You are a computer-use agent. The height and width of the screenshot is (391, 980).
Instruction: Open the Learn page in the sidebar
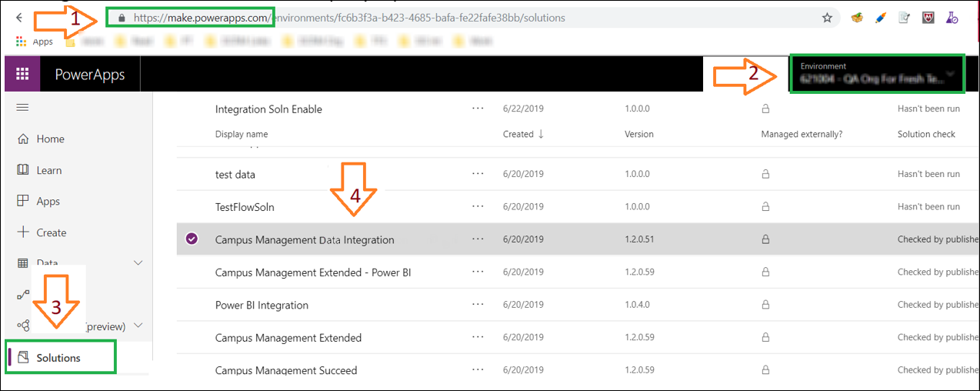[x=49, y=170]
